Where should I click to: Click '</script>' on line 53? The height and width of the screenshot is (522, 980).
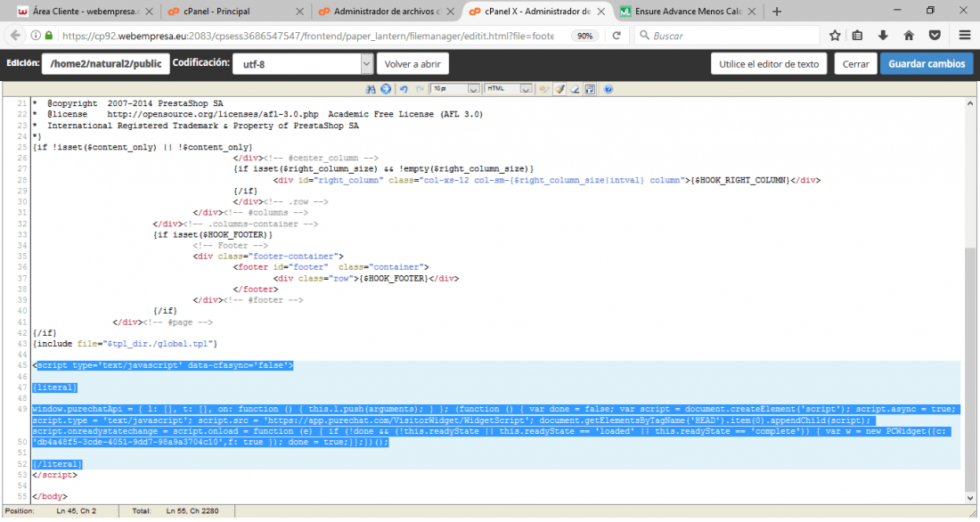55,475
